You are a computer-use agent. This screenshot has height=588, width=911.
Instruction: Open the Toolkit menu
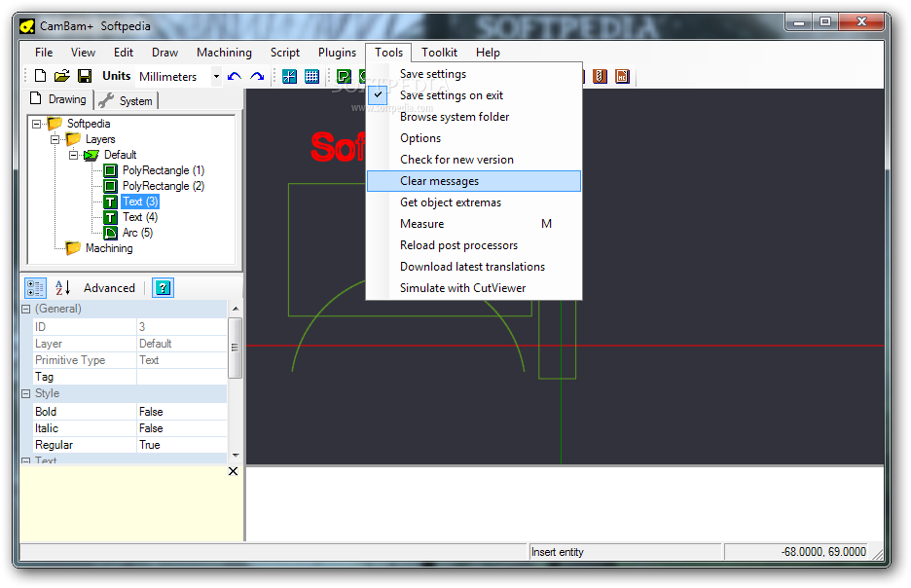(439, 53)
